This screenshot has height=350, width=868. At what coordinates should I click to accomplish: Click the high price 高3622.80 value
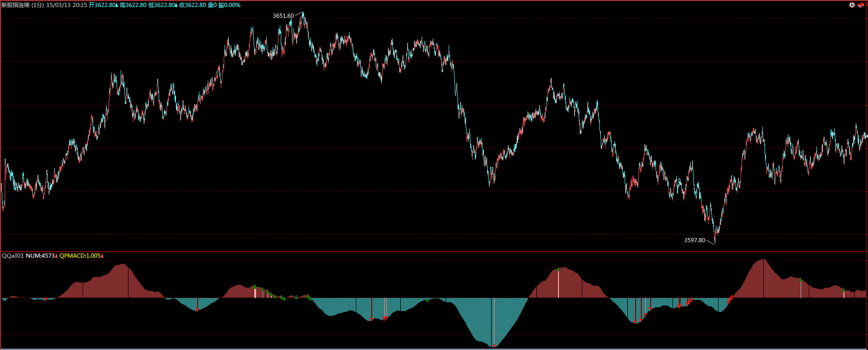coord(133,5)
